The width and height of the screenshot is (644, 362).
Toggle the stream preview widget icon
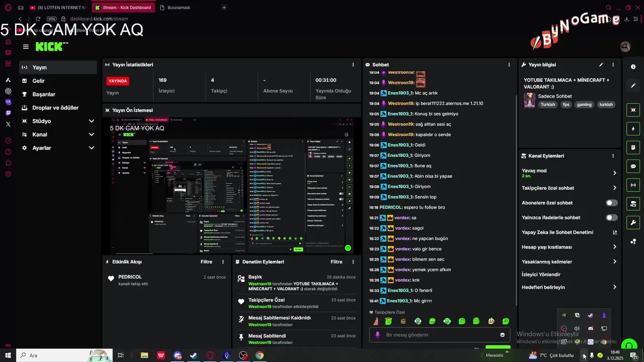[x=633, y=110]
